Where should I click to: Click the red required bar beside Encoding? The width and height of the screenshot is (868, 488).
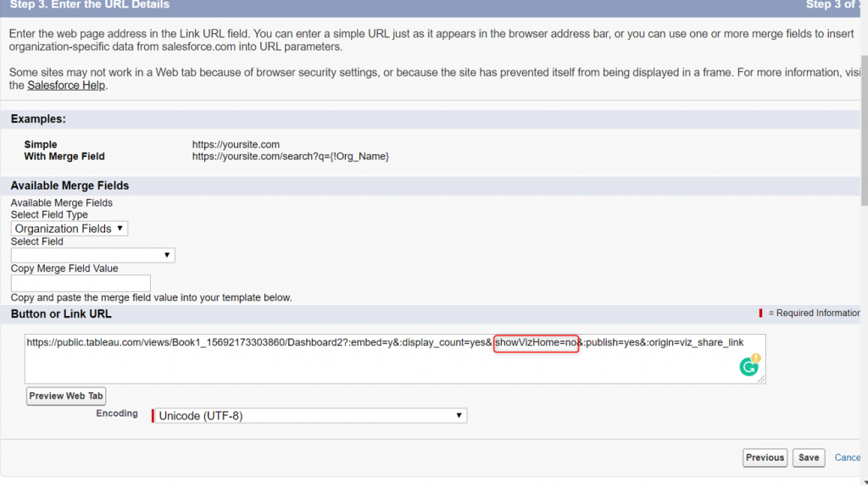[x=153, y=416]
